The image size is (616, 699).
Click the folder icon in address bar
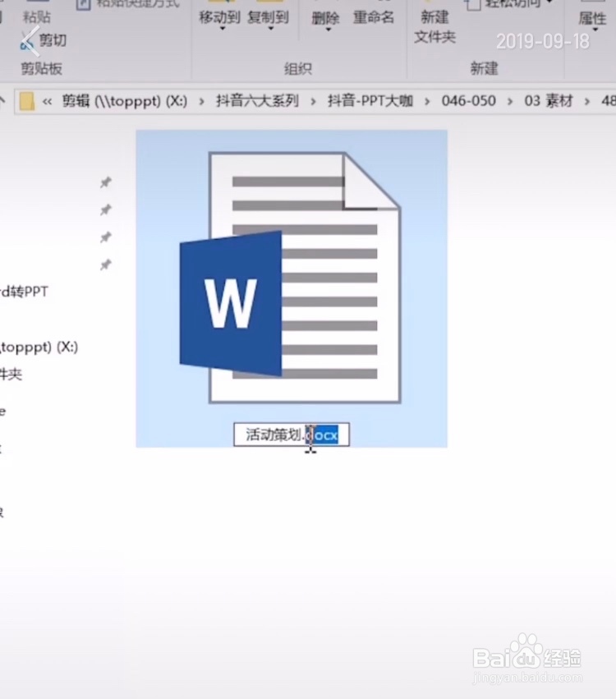(27, 101)
